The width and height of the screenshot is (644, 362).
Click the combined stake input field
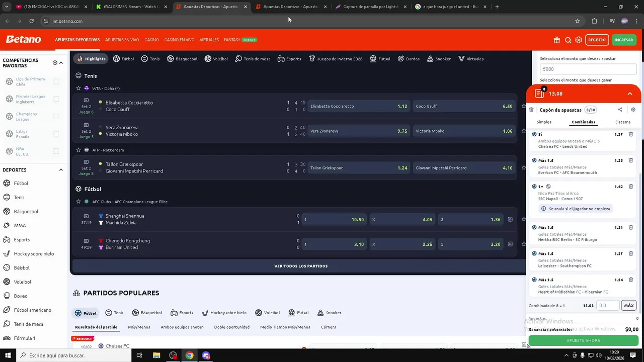[x=608, y=305]
